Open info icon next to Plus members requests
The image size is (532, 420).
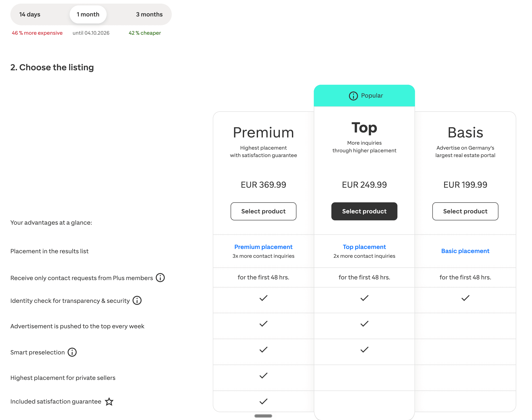(160, 278)
